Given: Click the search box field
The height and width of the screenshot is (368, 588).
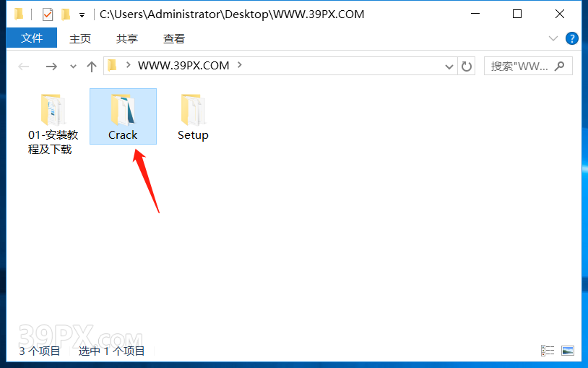Looking at the screenshot, I should click(528, 67).
